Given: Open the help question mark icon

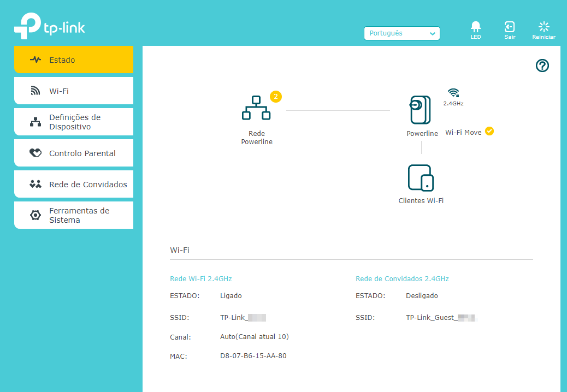Looking at the screenshot, I should (542, 66).
